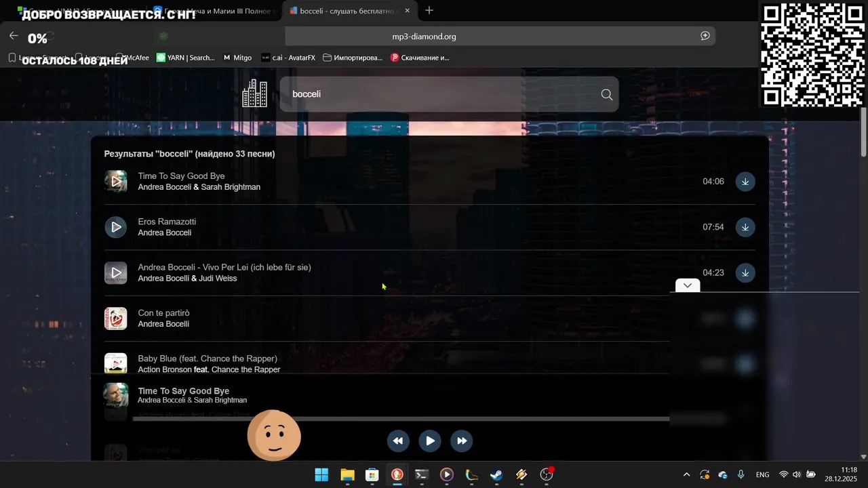Click Andrea Bocelli & Judi Weiss artist line
This screenshot has width=868, height=488.
pyautogui.click(x=187, y=279)
